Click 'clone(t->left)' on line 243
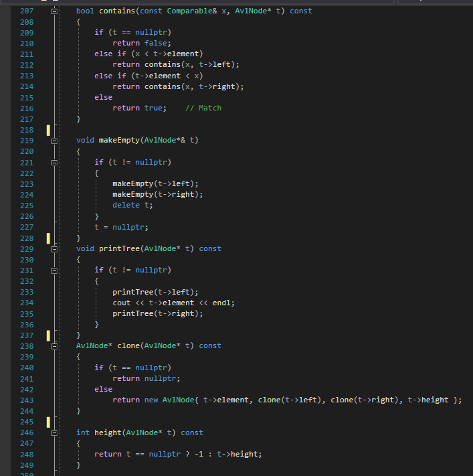 tap(290, 400)
